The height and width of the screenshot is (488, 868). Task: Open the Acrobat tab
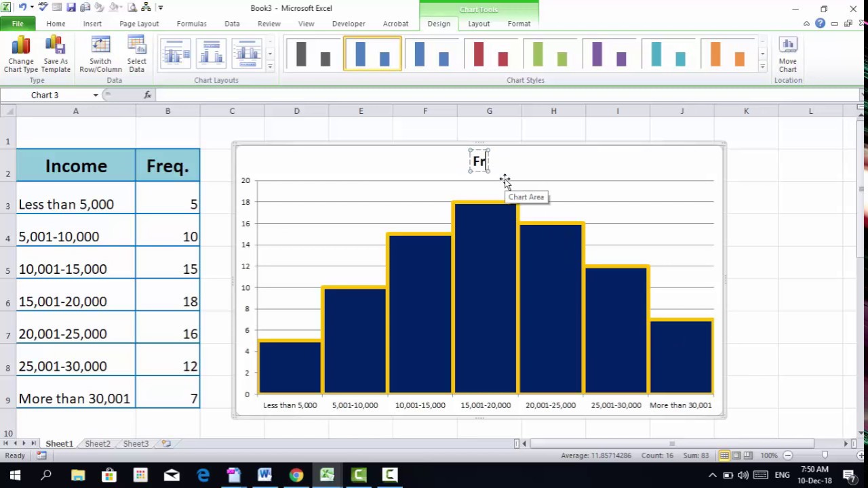(x=395, y=24)
